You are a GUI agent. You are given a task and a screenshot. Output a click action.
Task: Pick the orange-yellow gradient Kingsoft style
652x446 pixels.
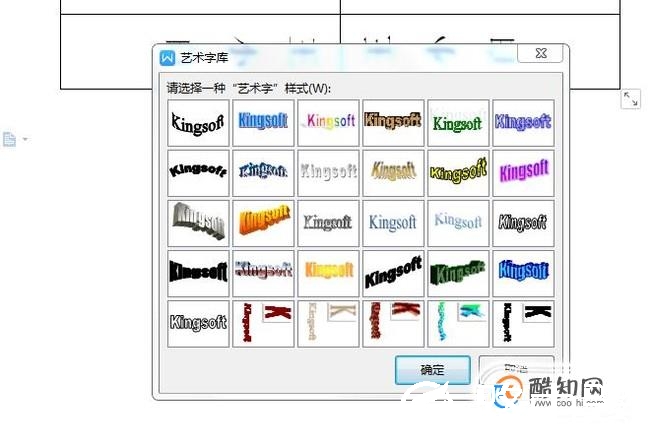[x=328, y=274]
